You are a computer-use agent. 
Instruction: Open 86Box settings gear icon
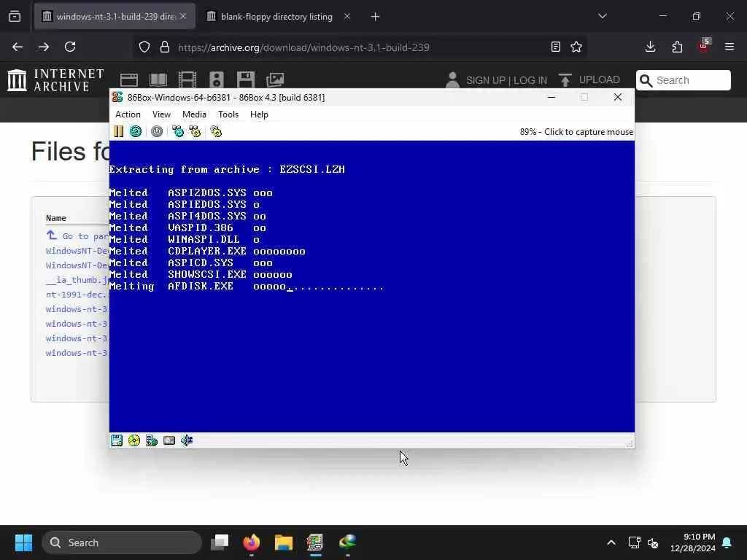pos(216,131)
